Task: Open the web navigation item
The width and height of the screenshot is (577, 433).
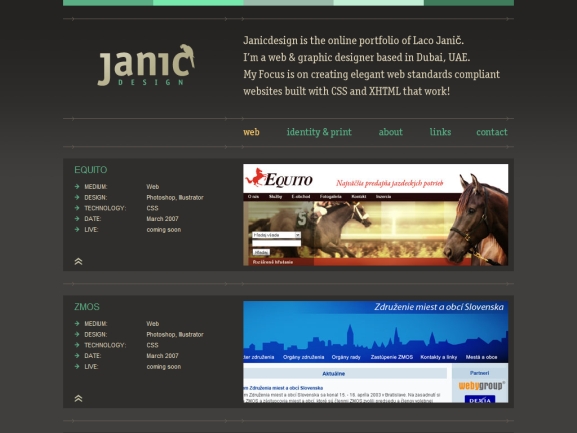Action: click(x=251, y=132)
